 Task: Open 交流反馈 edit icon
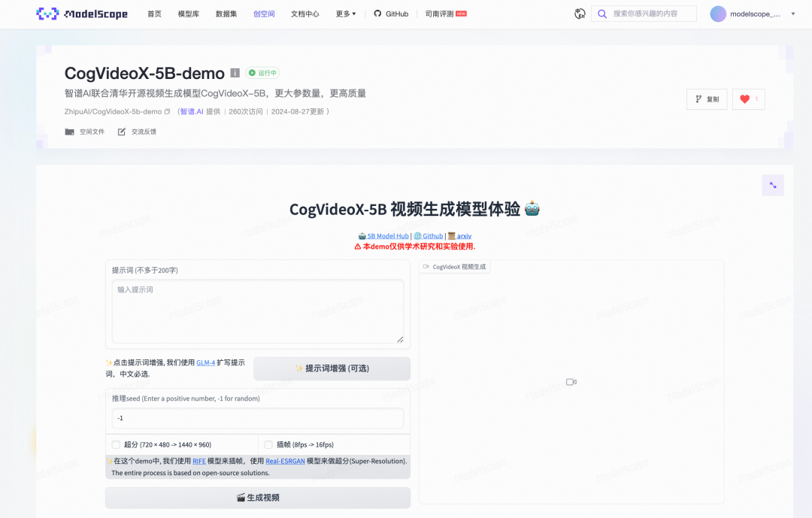(122, 132)
